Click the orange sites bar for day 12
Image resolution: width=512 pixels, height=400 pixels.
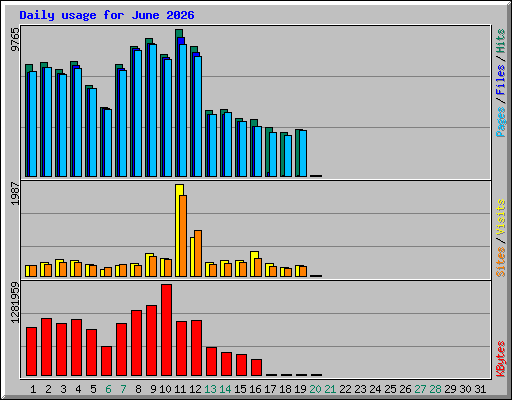pos(198,253)
